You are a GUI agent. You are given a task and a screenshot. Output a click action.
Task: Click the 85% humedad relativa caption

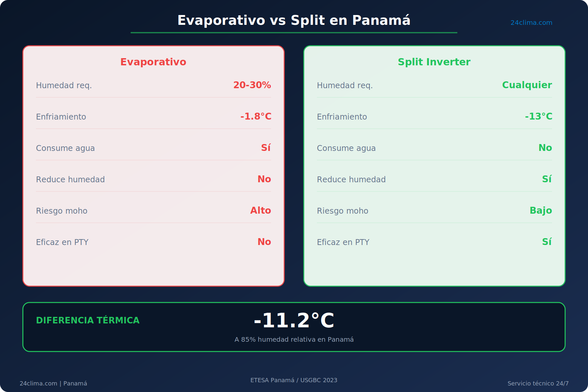click(294, 340)
